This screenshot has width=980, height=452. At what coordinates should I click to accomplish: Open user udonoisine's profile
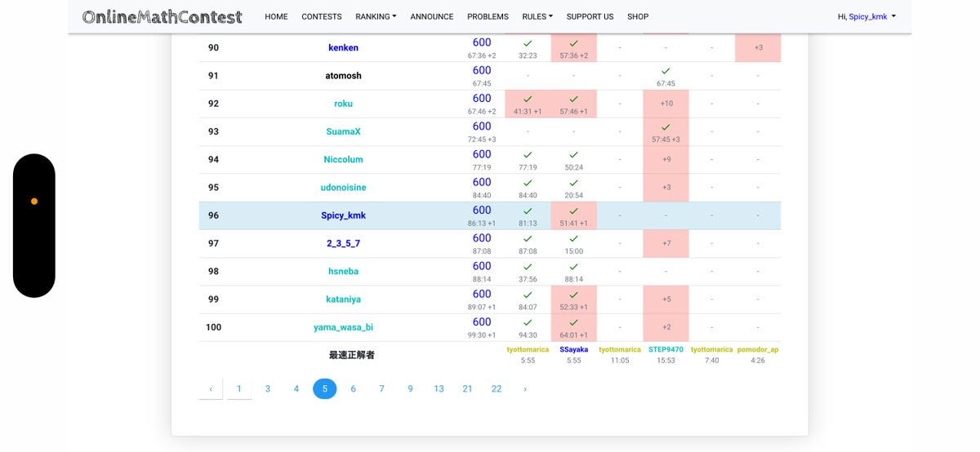(343, 188)
